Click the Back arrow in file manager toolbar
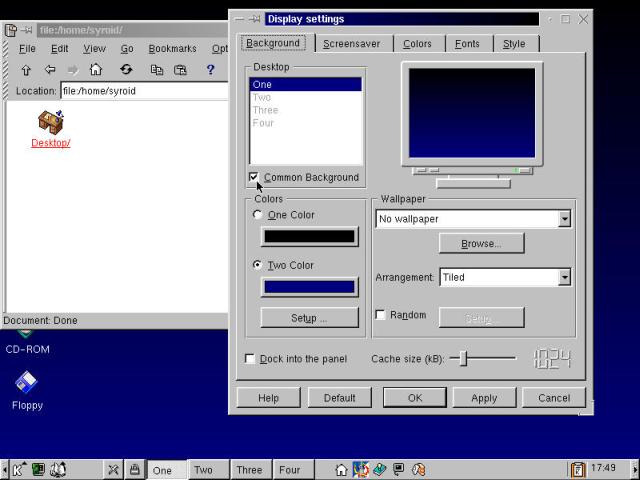 pyautogui.click(x=50, y=70)
